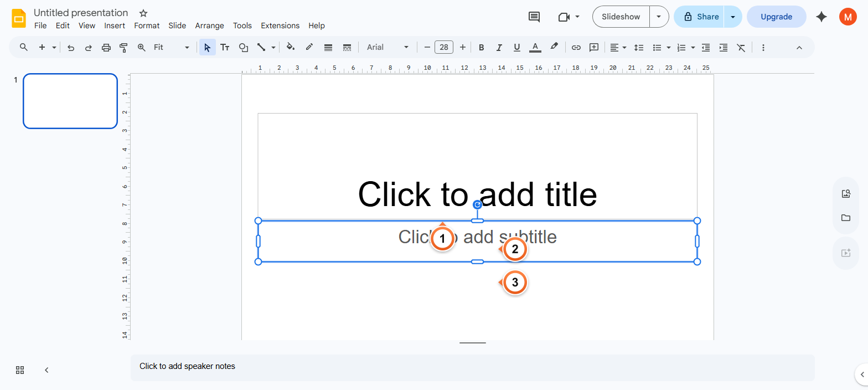
Task: Expand the line tool options arrow
Action: tap(273, 48)
